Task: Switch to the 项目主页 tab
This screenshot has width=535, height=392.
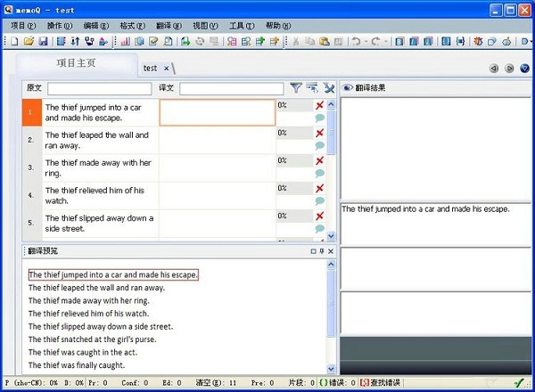Action: click(x=76, y=63)
